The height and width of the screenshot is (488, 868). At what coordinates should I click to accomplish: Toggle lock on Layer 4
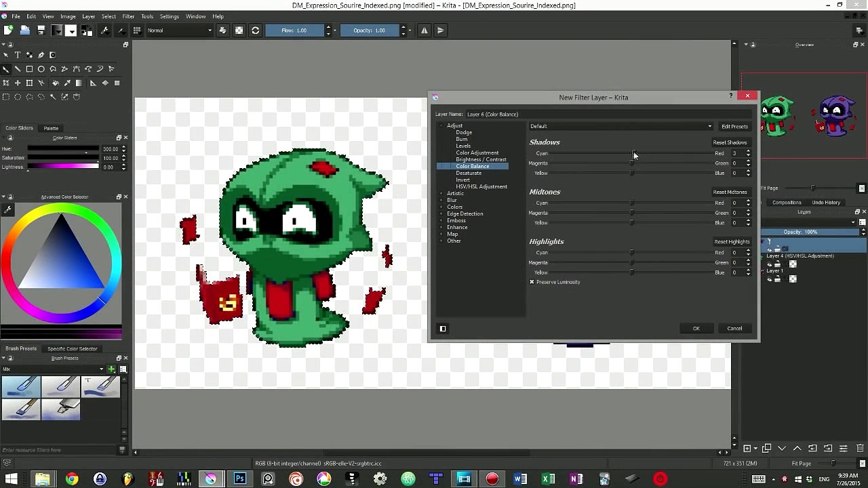click(x=777, y=264)
